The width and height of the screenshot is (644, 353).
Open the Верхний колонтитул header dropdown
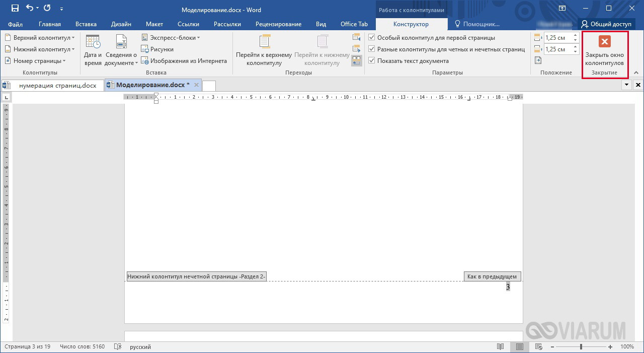40,38
